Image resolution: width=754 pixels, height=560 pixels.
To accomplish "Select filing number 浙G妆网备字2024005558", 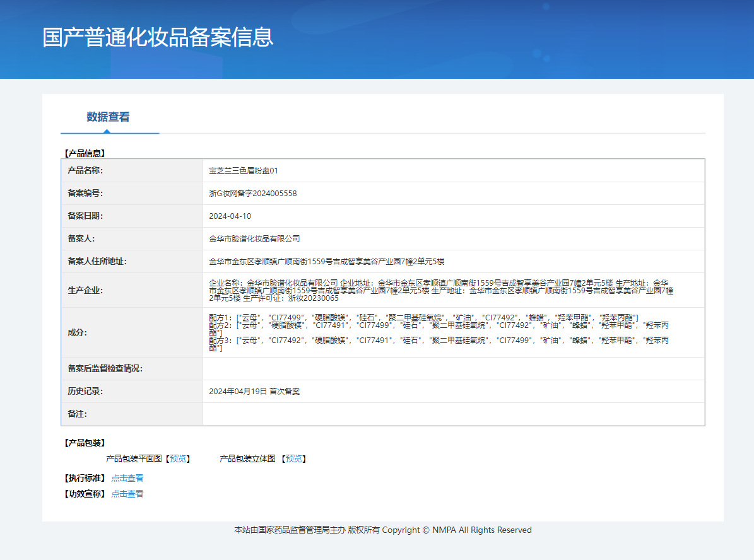I will [253, 193].
